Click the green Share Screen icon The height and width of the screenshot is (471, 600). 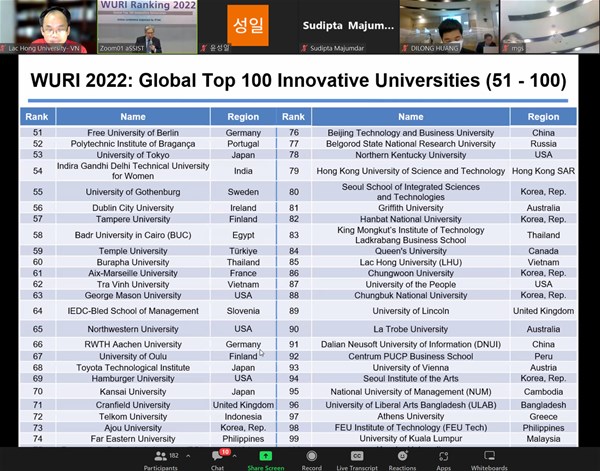(x=264, y=455)
